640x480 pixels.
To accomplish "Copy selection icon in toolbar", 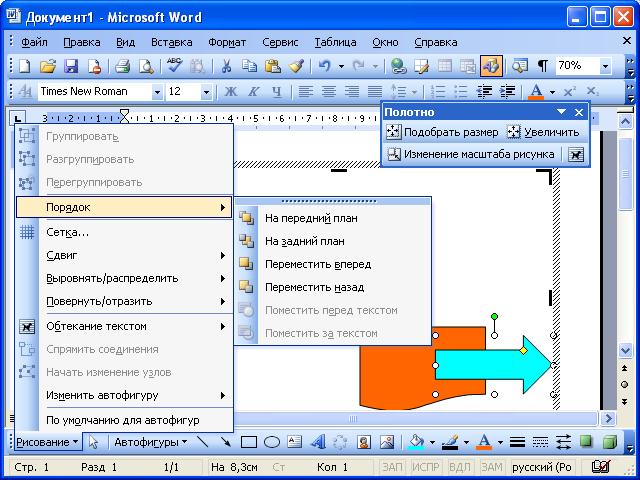I will [x=249, y=66].
